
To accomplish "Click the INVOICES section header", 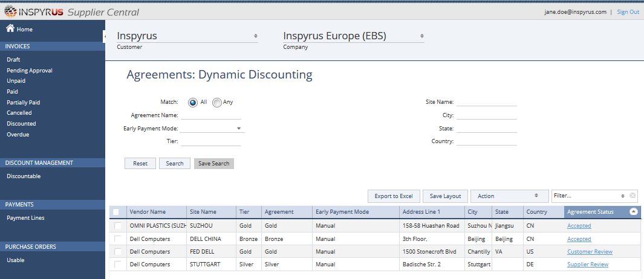I will coord(53,46).
